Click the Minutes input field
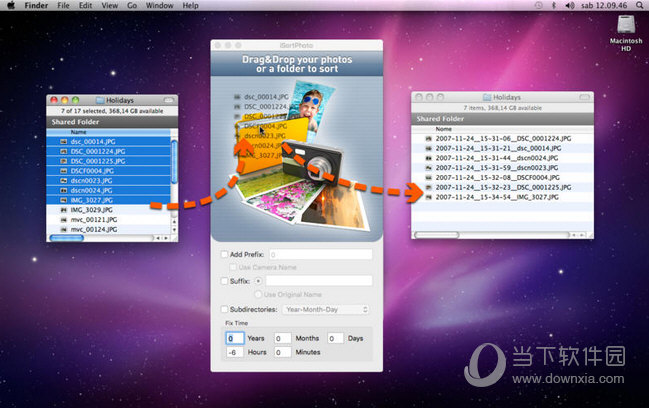Viewport: 649px width, 408px height. [283, 352]
